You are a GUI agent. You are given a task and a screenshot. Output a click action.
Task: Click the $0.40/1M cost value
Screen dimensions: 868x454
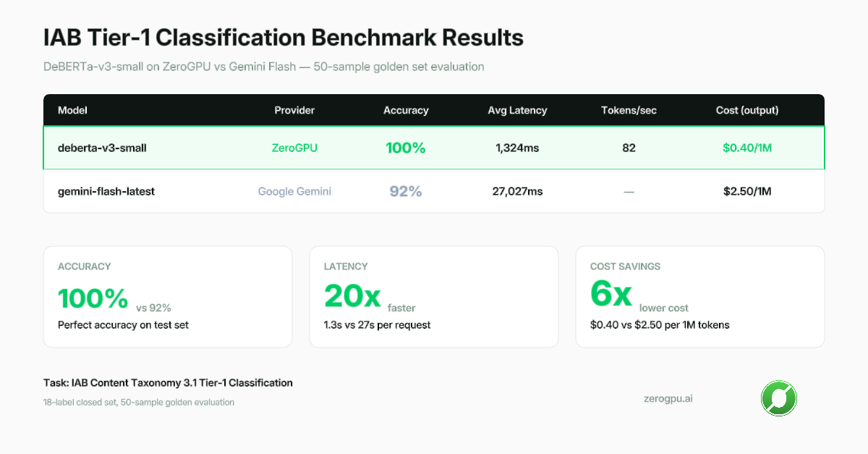click(x=747, y=148)
